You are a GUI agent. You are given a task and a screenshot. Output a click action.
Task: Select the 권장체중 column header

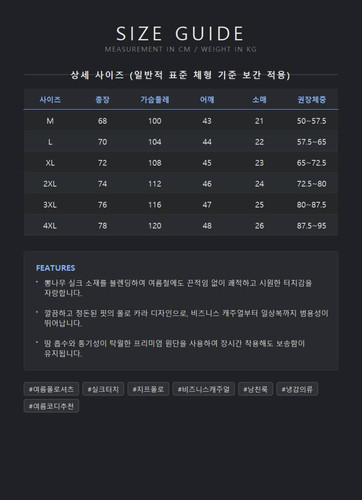point(312,99)
